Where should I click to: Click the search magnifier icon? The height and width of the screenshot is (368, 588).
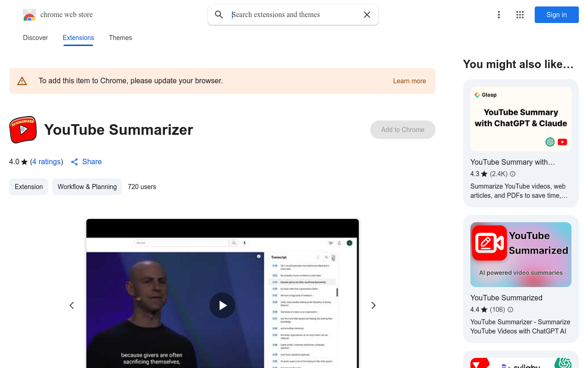[x=219, y=15]
